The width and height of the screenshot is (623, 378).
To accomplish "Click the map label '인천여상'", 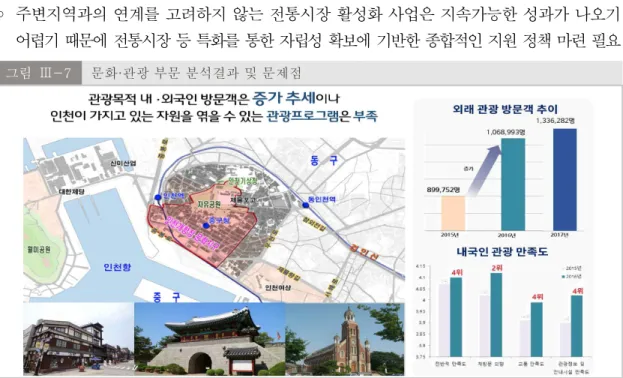I will (x=278, y=287).
